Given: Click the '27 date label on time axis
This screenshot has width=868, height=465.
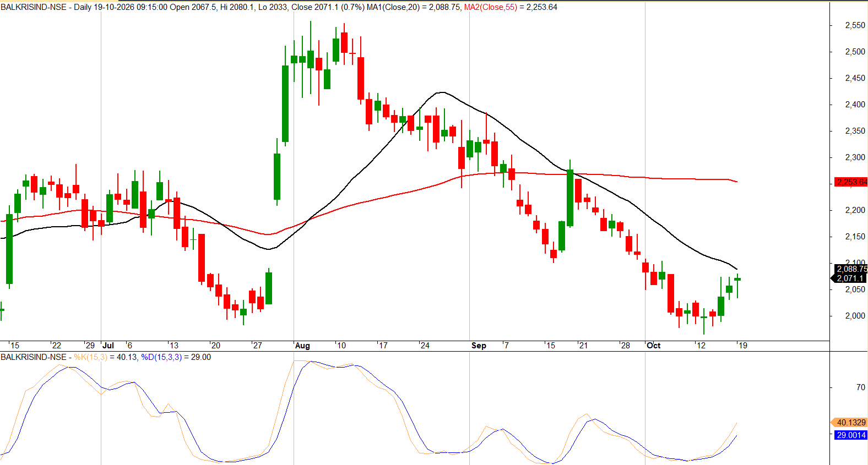Looking at the screenshot, I should click(x=257, y=346).
